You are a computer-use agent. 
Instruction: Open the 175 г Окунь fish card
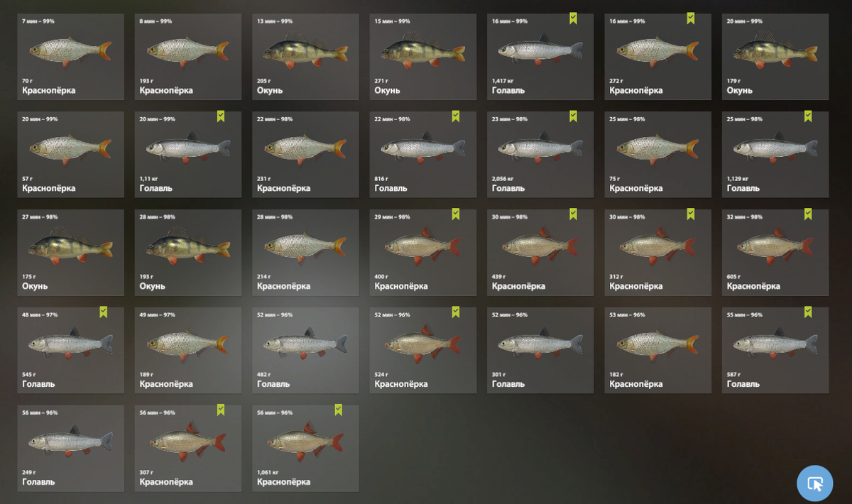[70, 253]
